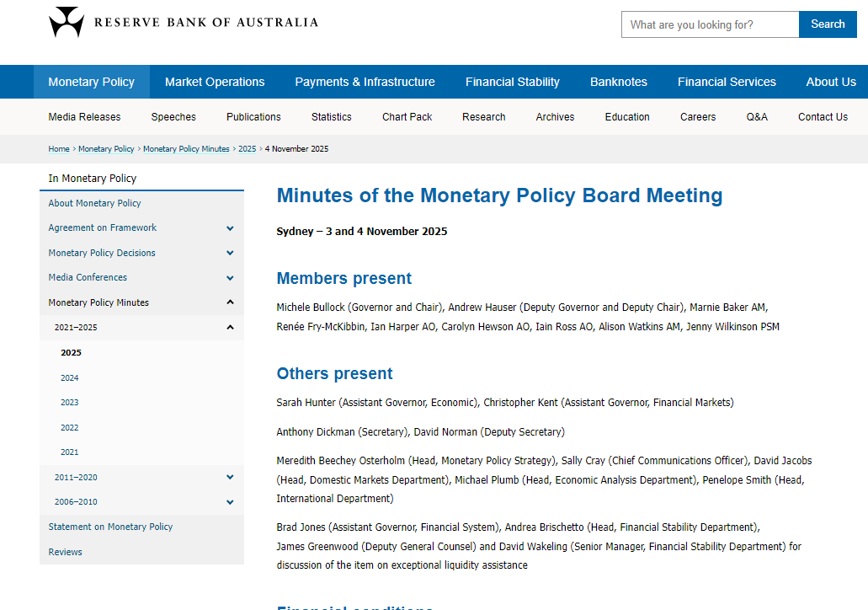
Task: Go to Media Releases
Action: 84,117
